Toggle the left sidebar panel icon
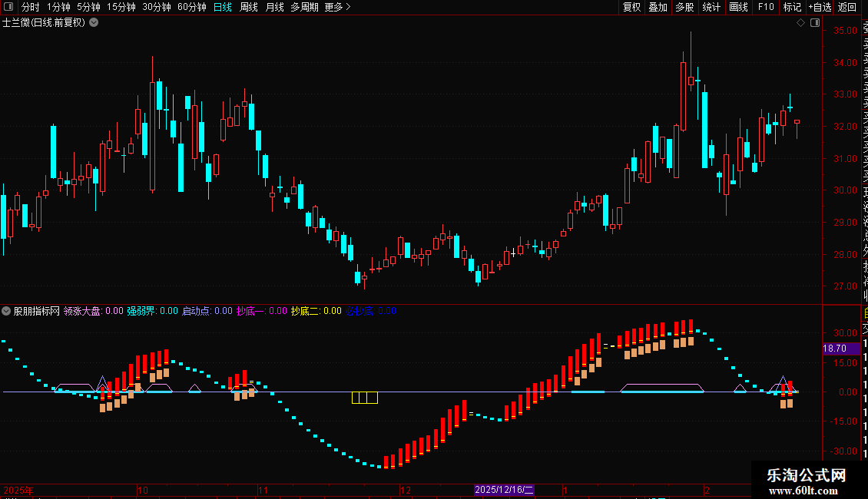 (x=8, y=7)
